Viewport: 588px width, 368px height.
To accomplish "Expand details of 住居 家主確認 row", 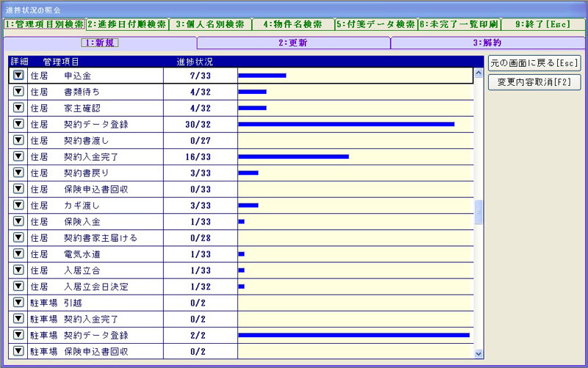I will coord(18,108).
